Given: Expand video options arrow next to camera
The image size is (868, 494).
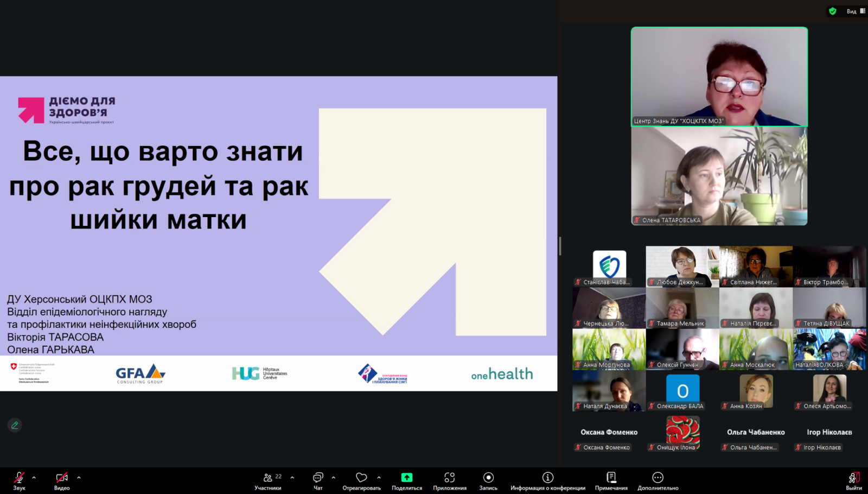Looking at the screenshot, I should [x=79, y=478].
